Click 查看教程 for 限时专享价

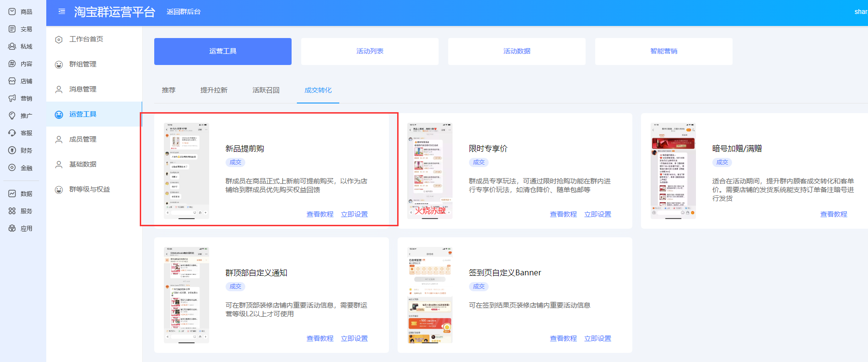(x=563, y=214)
